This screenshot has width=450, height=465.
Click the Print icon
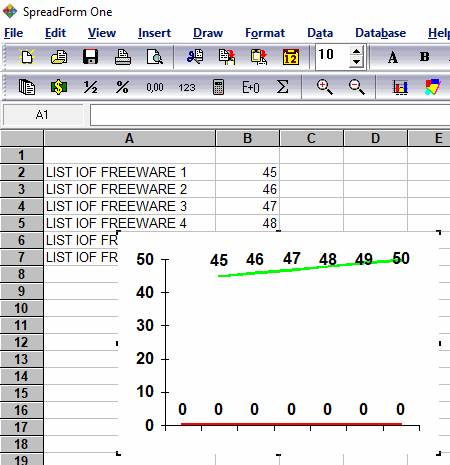point(123,57)
